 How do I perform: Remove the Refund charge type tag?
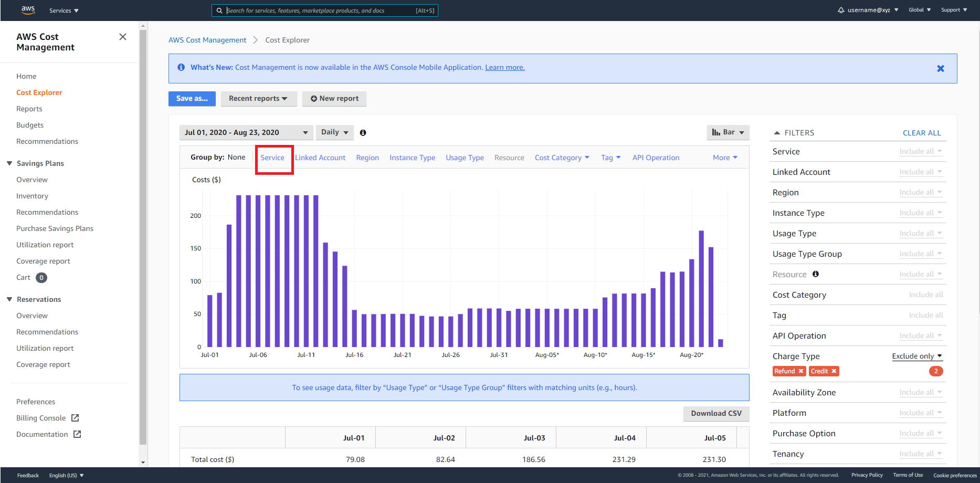pyautogui.click(x=801, y=371)
